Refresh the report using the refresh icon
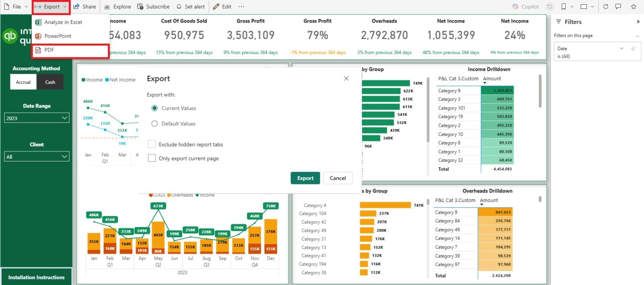This screenshot has width=644, height=285. [606, 6]
